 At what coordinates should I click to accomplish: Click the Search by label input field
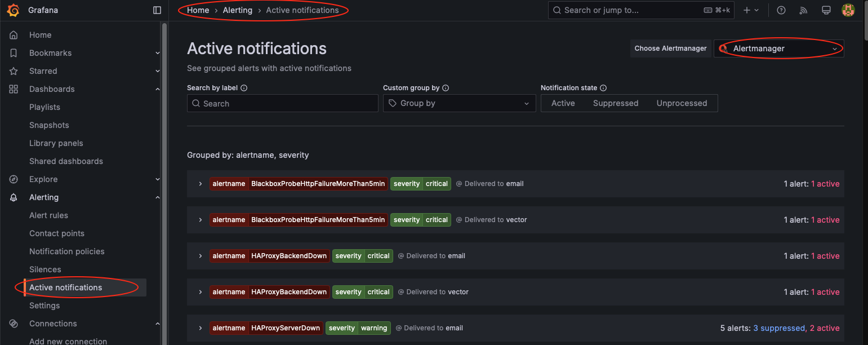coord(283,104)
